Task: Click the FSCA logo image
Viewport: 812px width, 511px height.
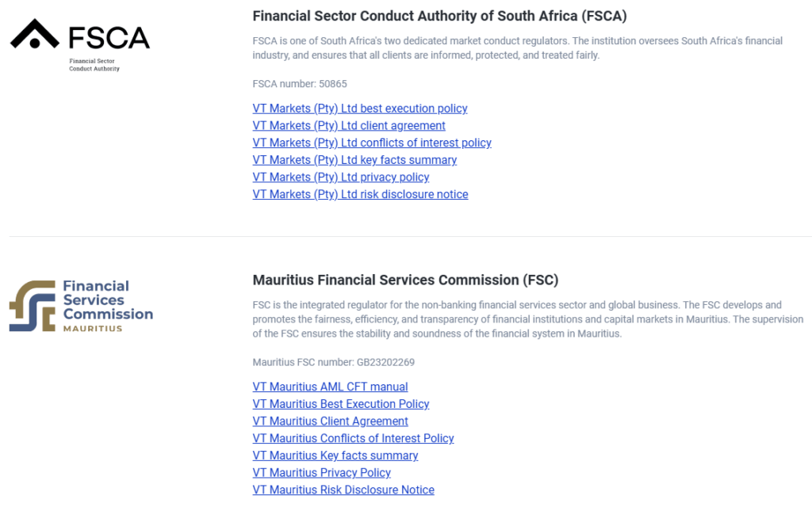Action: point(80,45)
